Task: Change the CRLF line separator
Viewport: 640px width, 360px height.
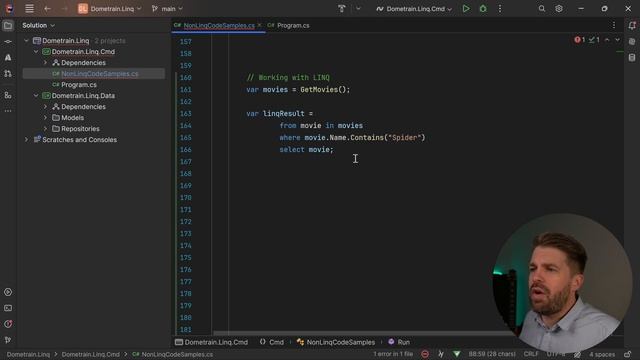Action: pyautogui.click(x=531, y=354)
